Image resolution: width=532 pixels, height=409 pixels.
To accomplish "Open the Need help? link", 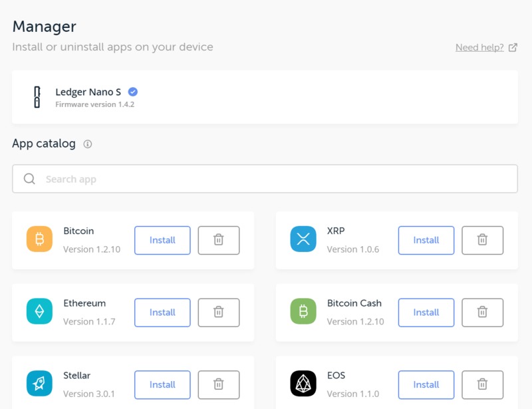I will [x=479, y=47].
